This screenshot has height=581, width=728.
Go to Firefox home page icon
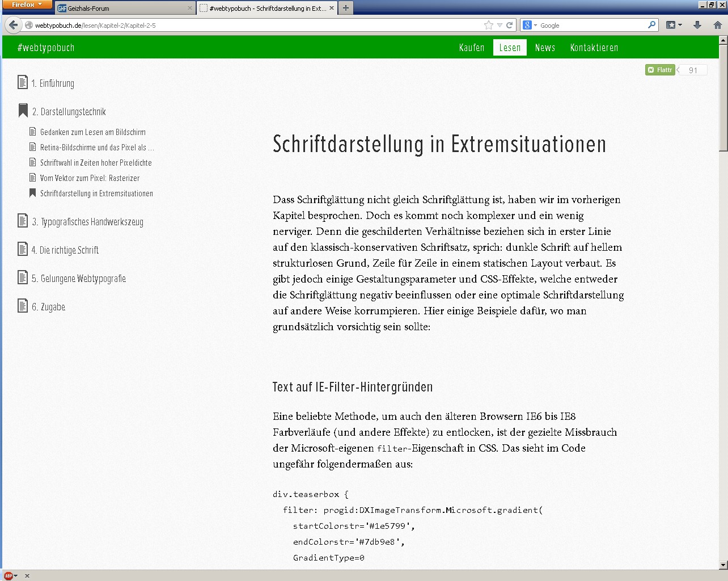(717, 25)
